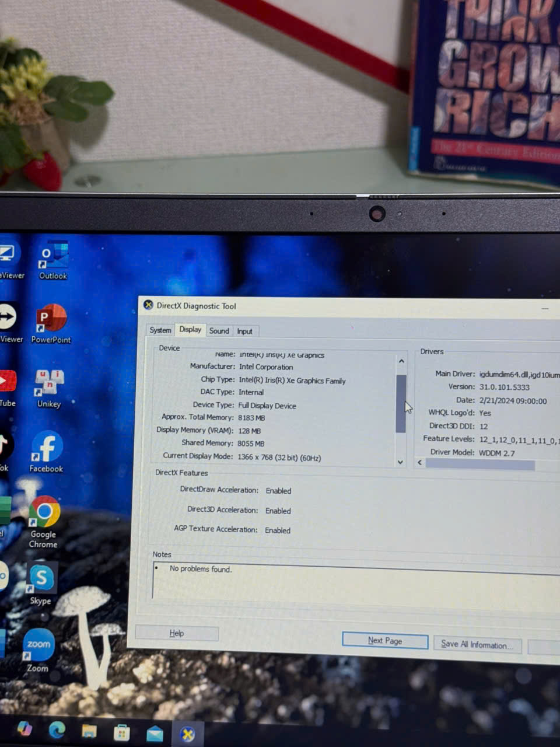560x747 pixels.
Task: Click the '8055 MB' shared memory value
Action: point(251,444)
